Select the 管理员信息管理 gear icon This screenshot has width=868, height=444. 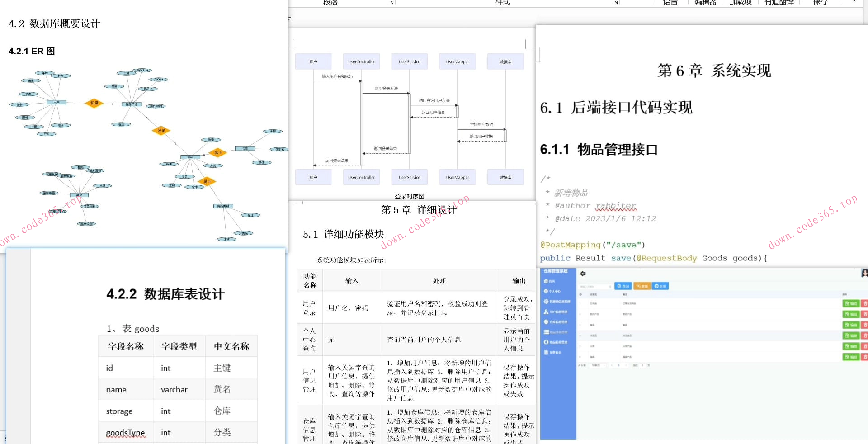pos(546,302)
